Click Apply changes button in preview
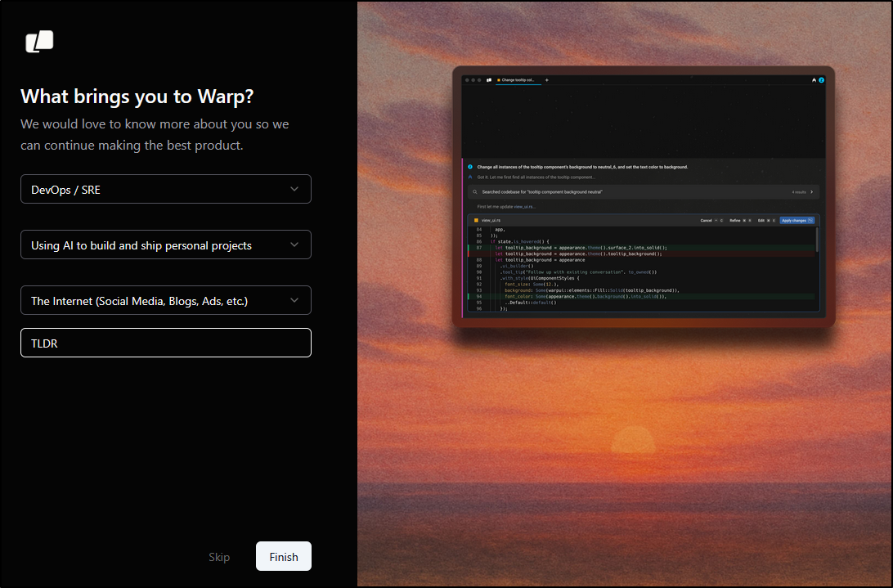The height and width of the screenshot is (588, 893). (797, 220)
